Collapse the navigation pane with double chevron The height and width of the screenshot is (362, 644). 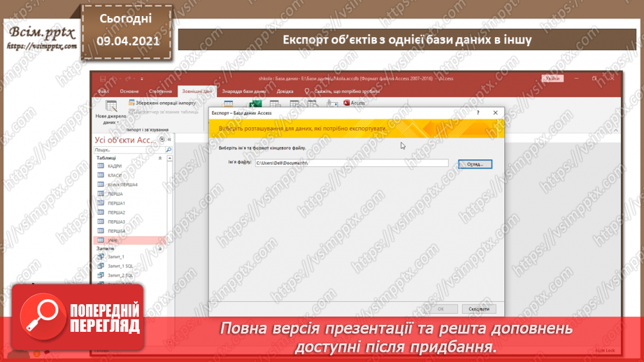click(x=169, y=140)
